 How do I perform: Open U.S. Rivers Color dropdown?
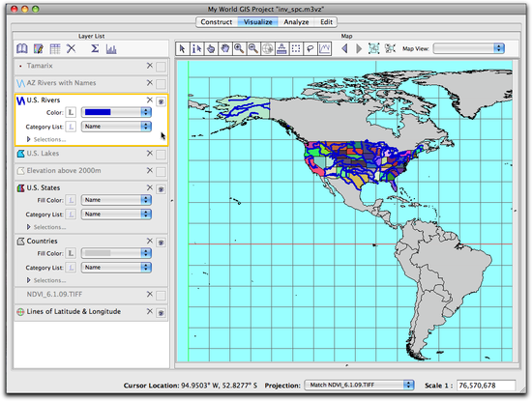click(x=116, y=112)
